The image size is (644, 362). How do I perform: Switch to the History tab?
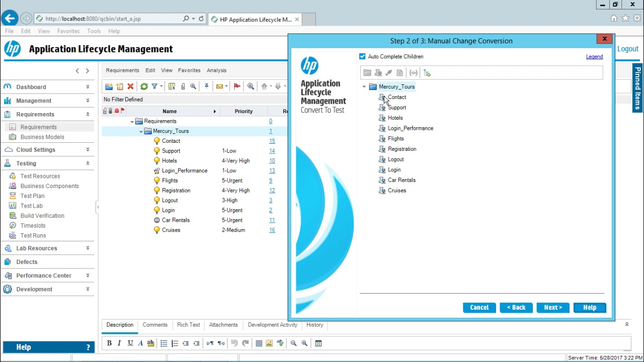pyautogui.click(x=314, y=325)
